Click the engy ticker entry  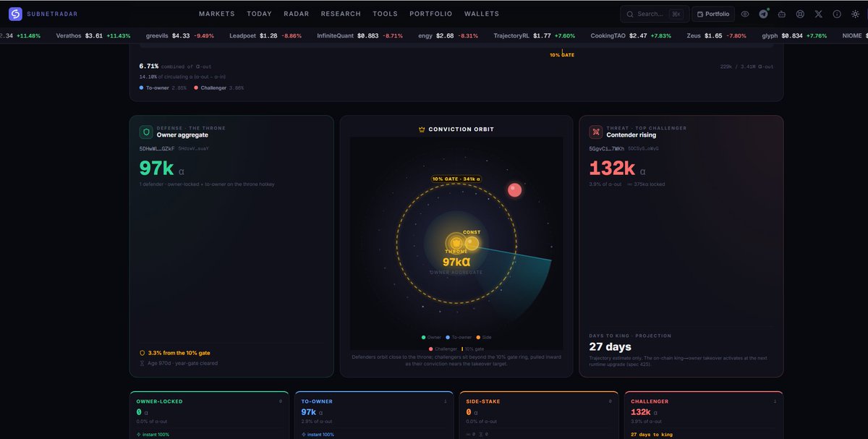(x=448, y=35)
